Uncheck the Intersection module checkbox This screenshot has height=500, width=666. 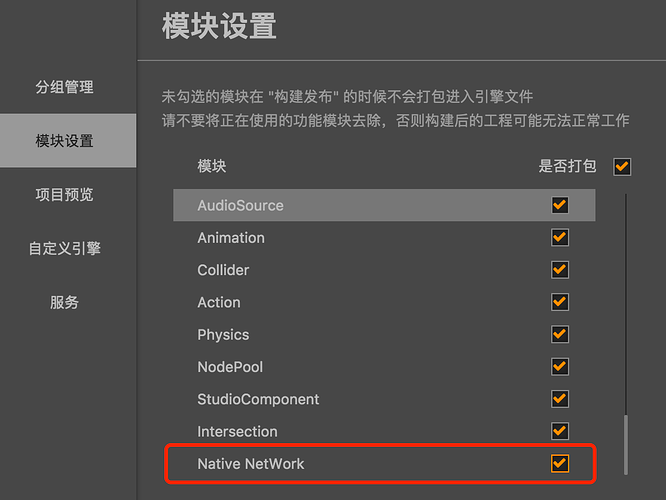pos(560,431)
